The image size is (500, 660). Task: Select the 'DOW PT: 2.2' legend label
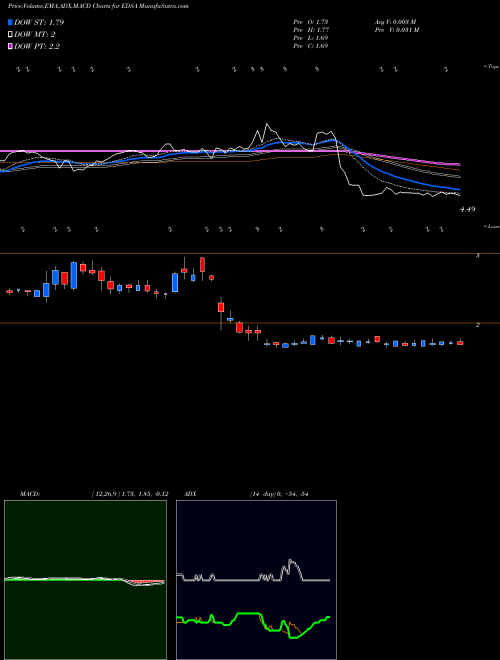click(37, 46)
